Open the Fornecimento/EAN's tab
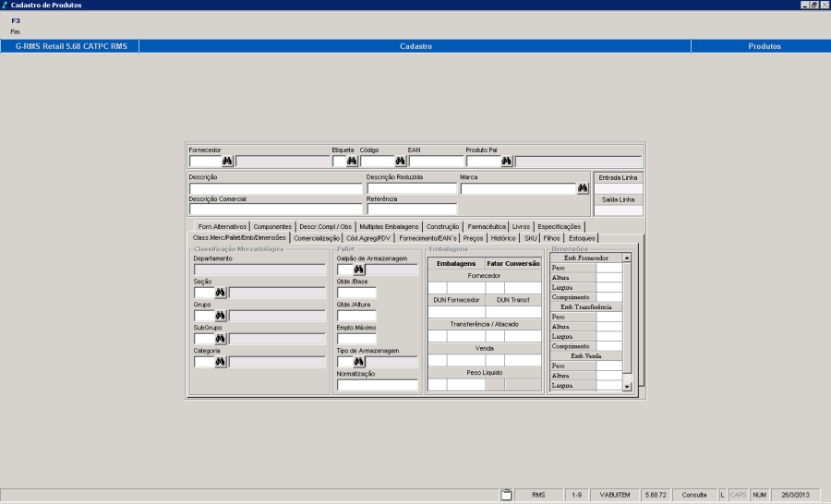The height and width of the screenshot is (504, 831). click(x=428, y=238)
